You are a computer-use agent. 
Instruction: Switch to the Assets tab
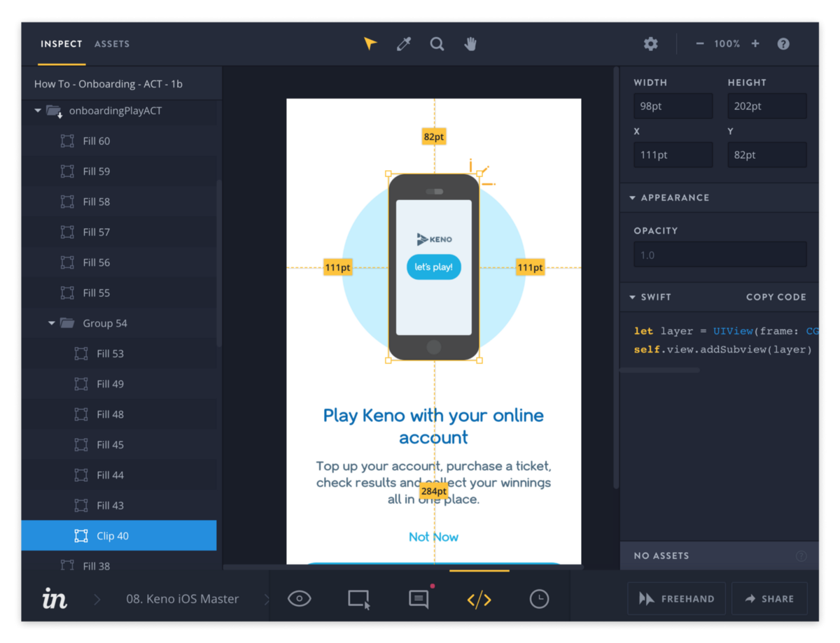[112, 44]
